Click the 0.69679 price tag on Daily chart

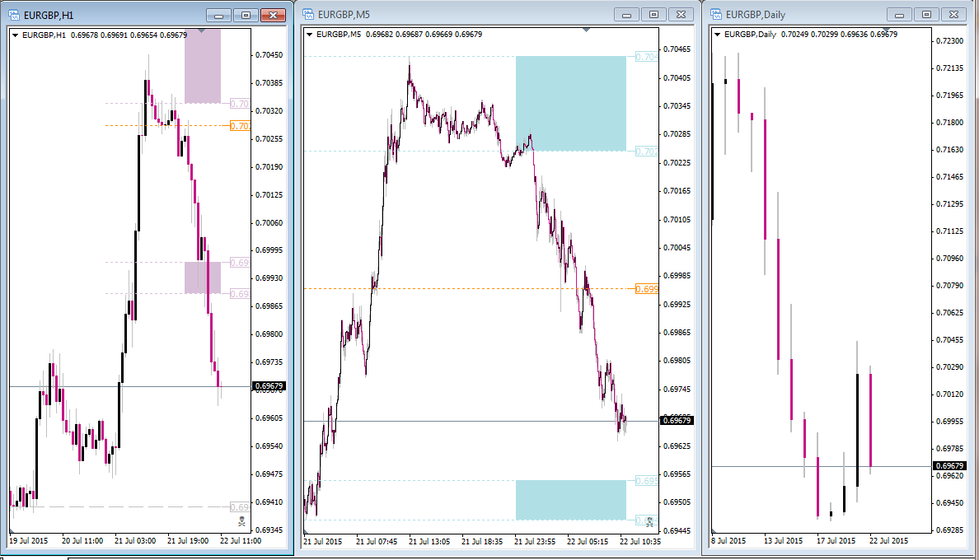click(x=949, y=466)
